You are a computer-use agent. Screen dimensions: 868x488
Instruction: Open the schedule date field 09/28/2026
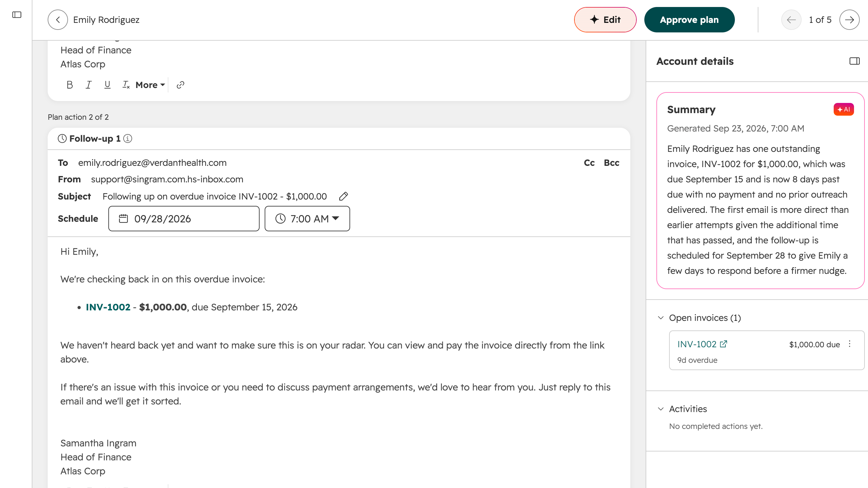point(184,219)
